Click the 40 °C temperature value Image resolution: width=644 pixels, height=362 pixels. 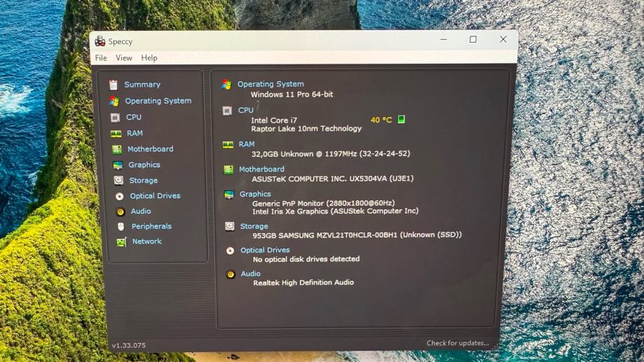point(381,120)
